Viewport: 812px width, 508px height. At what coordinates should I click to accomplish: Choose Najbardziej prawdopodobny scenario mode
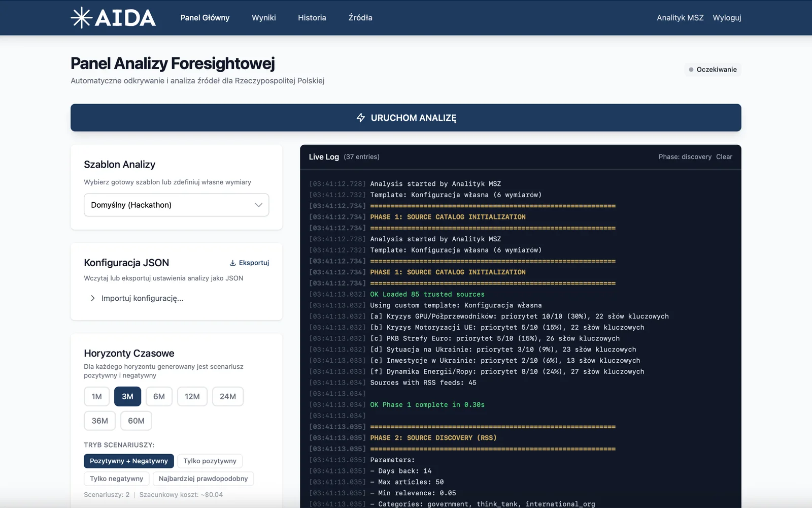204,479
